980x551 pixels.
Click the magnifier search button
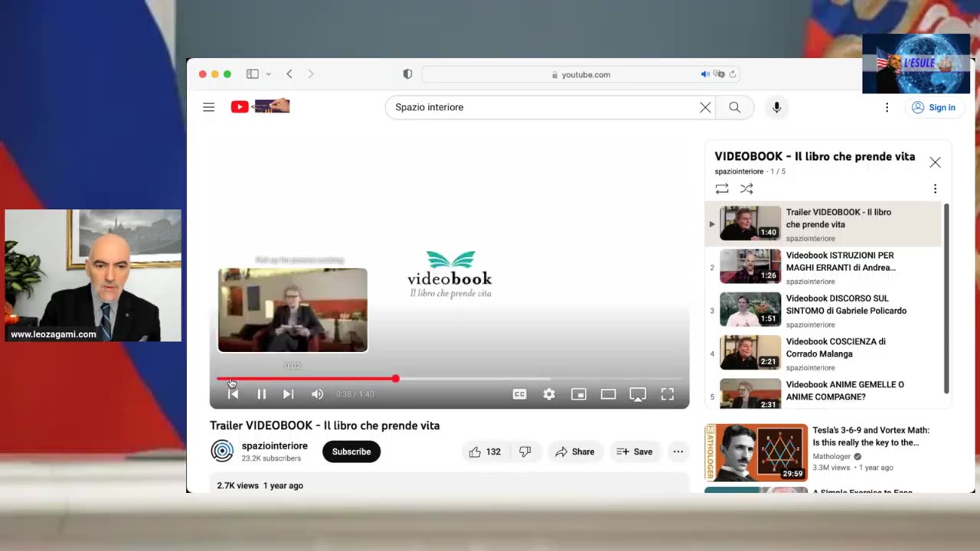click(x=734, y=107)
